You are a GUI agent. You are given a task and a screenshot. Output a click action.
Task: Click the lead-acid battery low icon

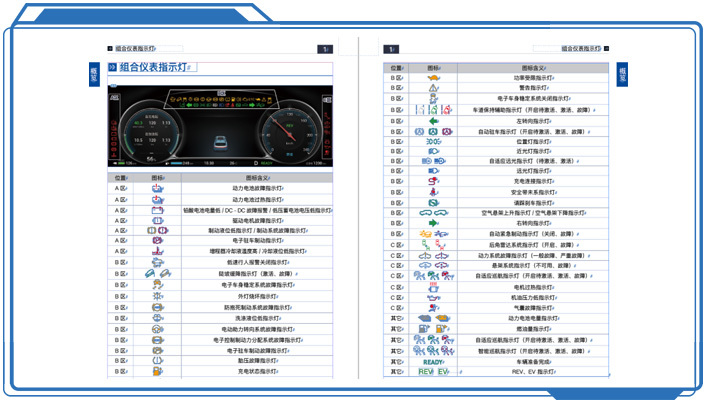coord(158,210)
